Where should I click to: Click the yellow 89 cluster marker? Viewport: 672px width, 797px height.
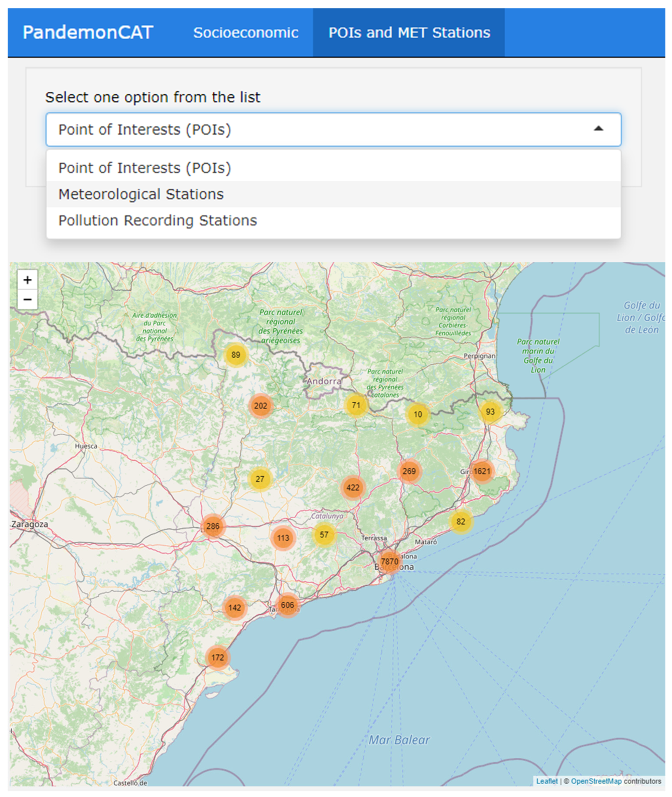(236, 355)
